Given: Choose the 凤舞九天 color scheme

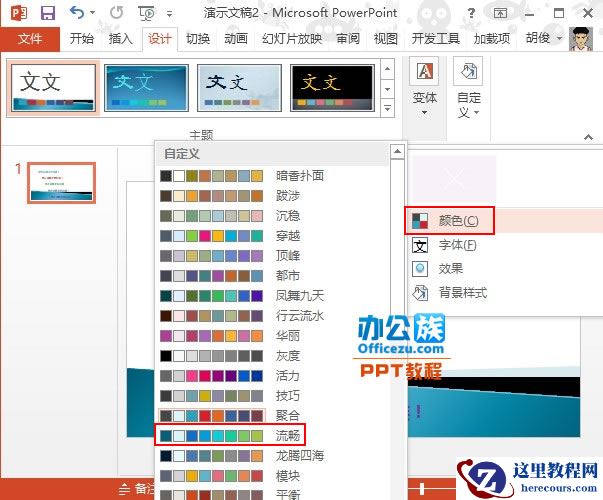Looking at the screenshot, I should click(273, 296).
